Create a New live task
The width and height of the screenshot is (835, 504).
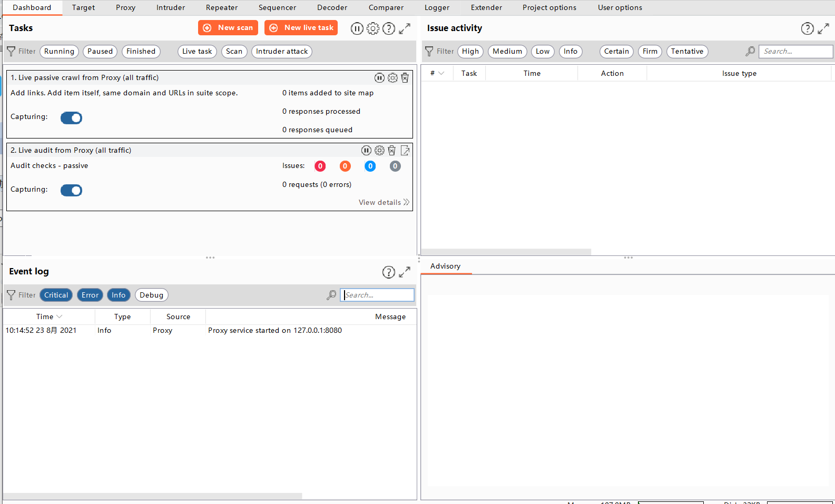[301, 28]
